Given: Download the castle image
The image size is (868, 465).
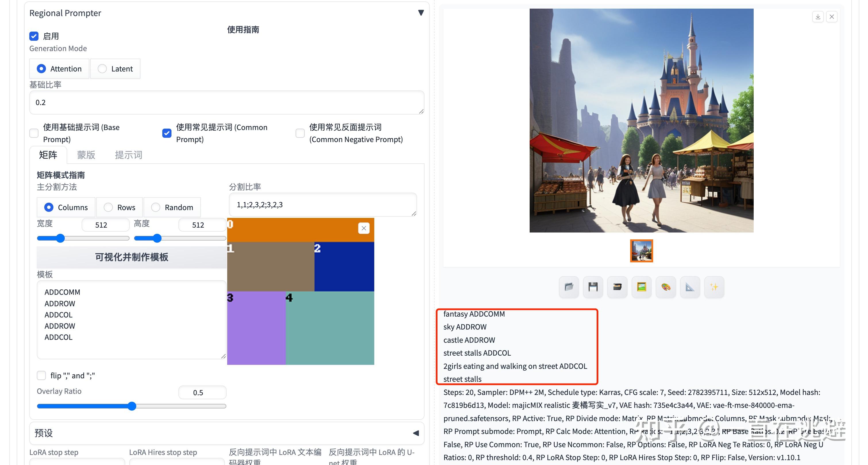Looking at the screenshot, I should [x=818, y=16].
